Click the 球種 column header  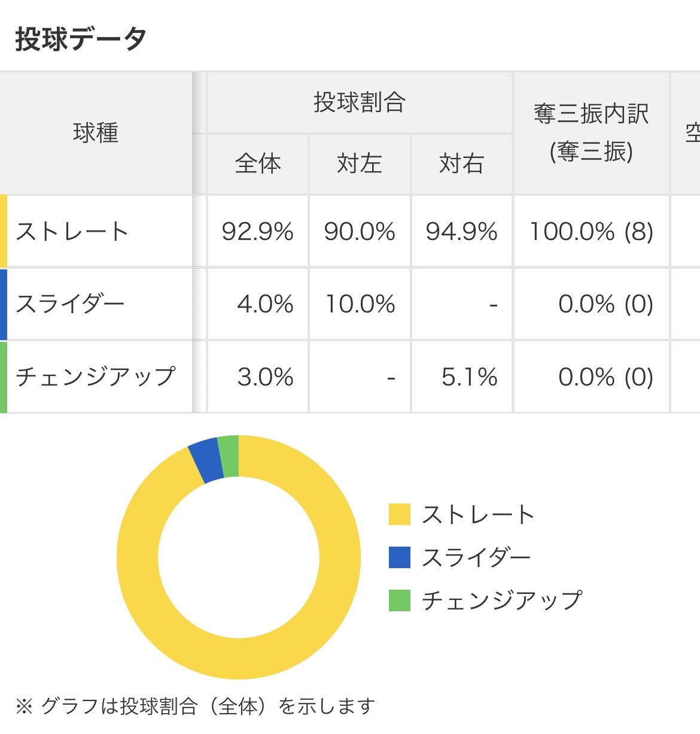(96, 133)
